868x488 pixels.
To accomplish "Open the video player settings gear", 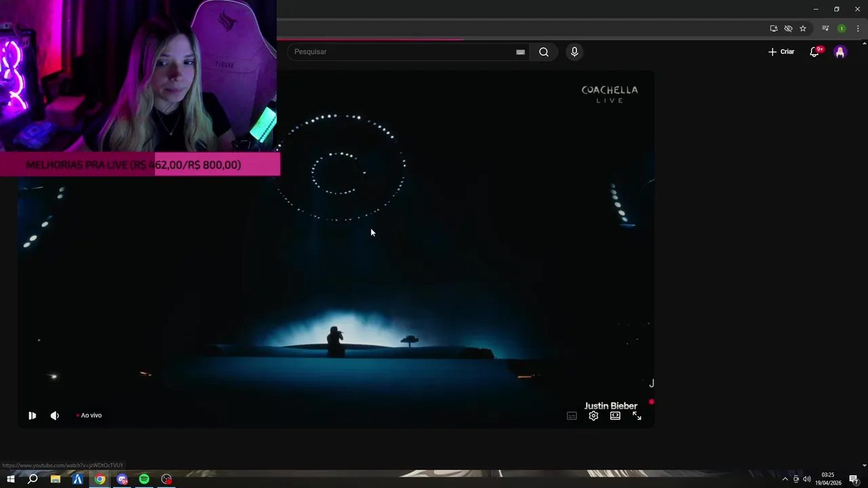I will 593,416.
